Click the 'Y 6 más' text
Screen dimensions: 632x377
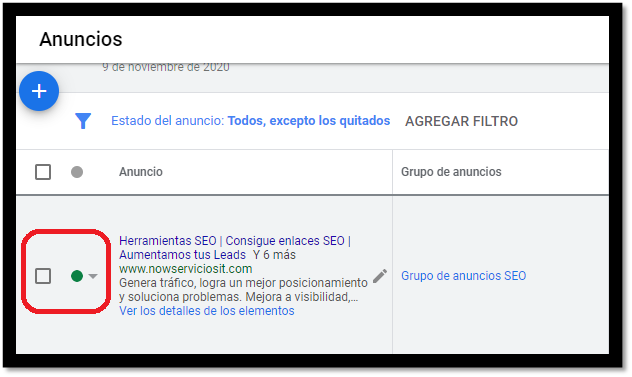274,255
